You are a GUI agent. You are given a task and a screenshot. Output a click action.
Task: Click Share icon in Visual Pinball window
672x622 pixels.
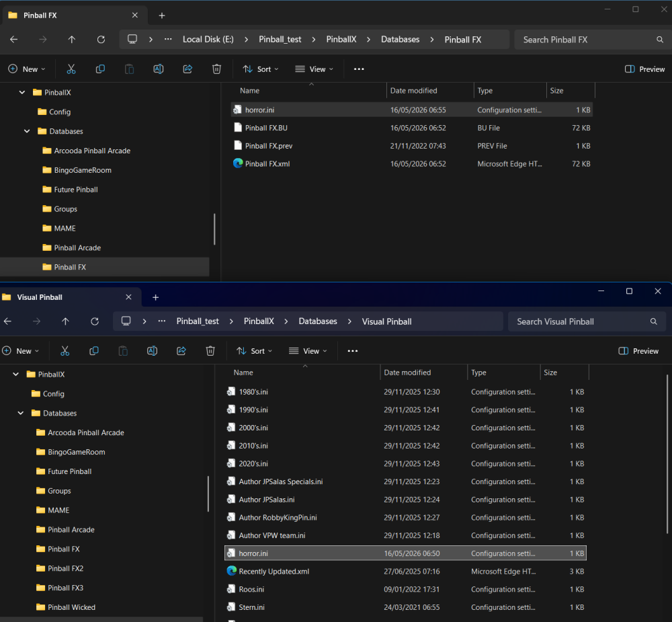click(x=181, y=351)
